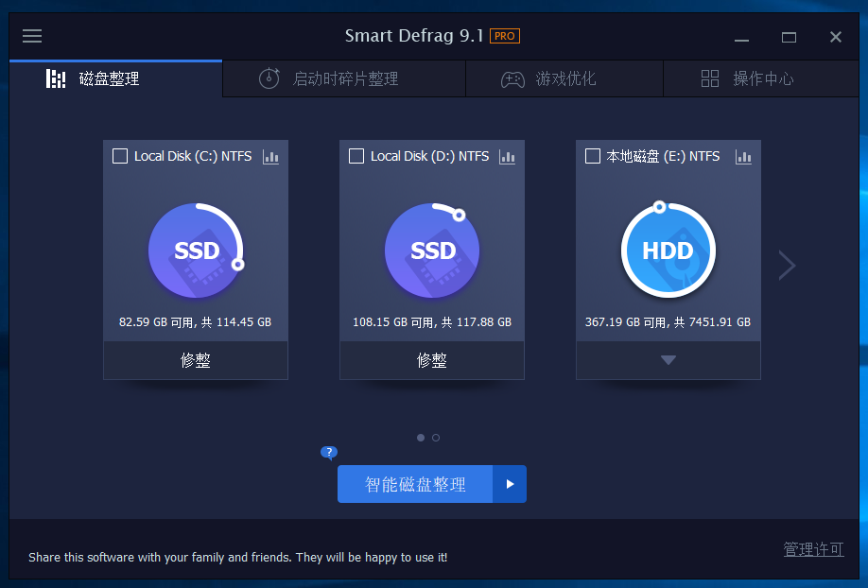Click the blue question mark help icon
The height and width of the screenshot is (588, 868).
point(329,452)
